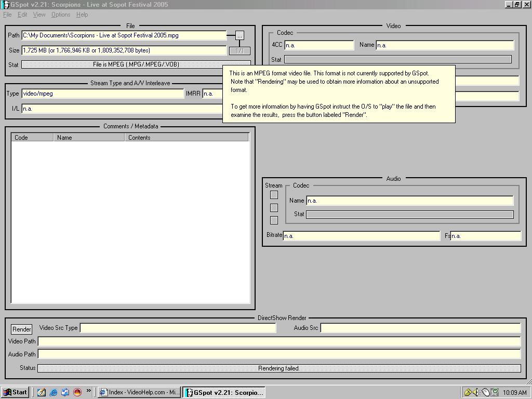Click the video codec Name field

(445, 45)
